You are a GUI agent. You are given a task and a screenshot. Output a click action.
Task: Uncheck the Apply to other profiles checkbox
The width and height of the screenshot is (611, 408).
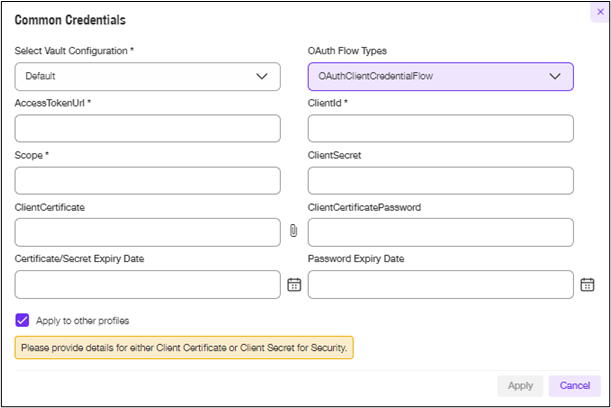22,320
